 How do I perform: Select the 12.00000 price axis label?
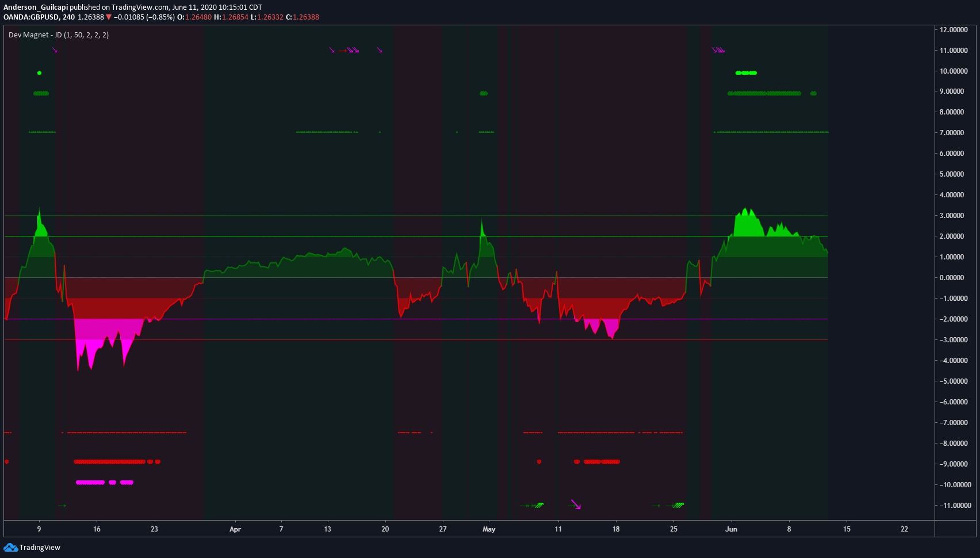(954, 30)
